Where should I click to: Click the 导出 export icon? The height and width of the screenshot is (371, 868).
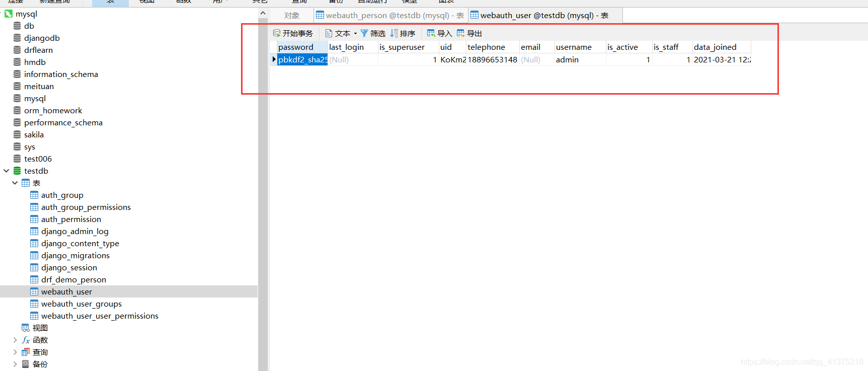[x=461, y=33]
